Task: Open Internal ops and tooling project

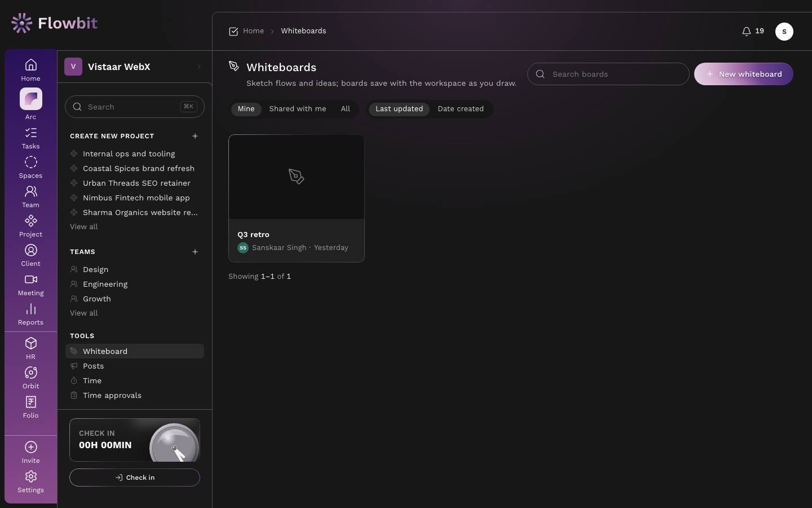Action: 135,154
